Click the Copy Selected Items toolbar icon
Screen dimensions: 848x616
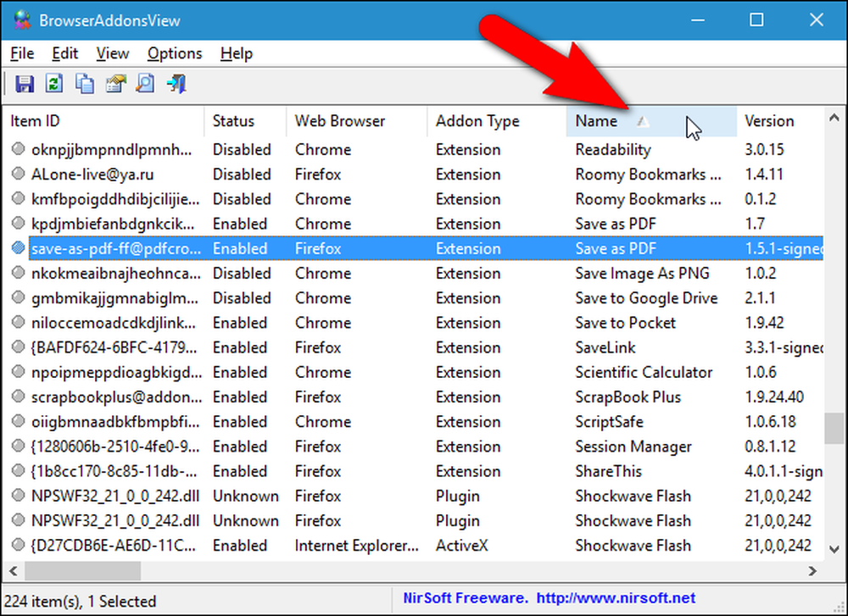tap(84, 84)
